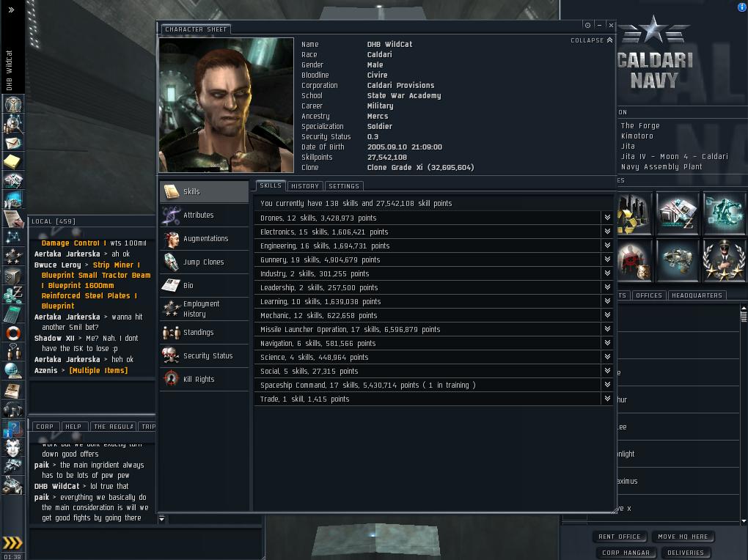Switch to the Settings tab
The image size is (748, 560).
tap(344, 186)
